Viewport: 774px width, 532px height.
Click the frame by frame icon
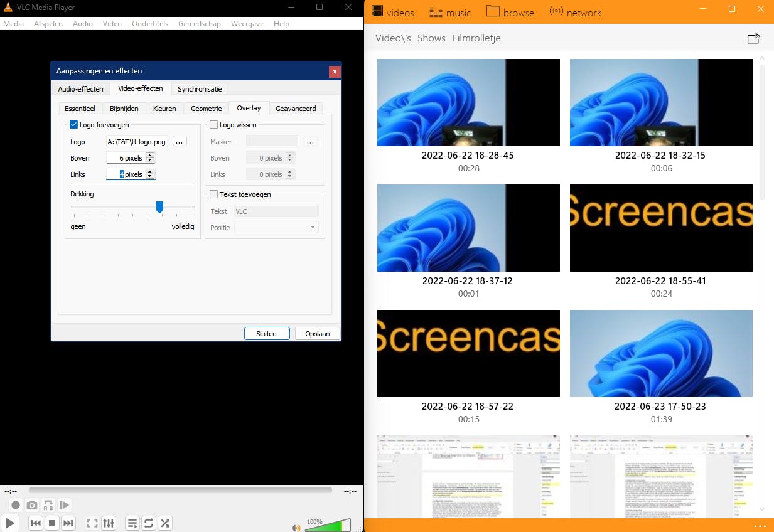[65, 505]
